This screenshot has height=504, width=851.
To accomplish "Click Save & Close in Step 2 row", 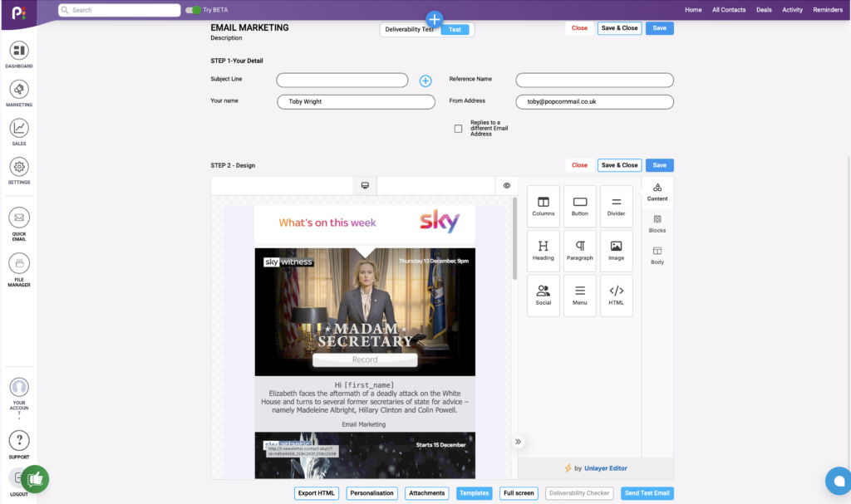I will [619, 165].
